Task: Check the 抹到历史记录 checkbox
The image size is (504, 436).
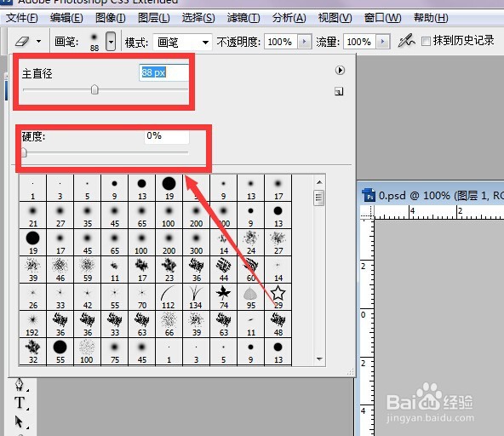Action: point(426,41)
